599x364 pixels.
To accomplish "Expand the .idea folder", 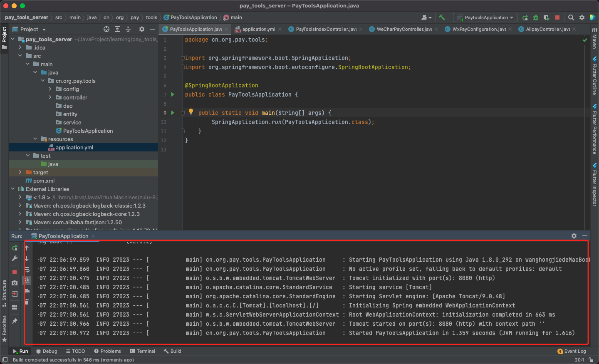I will pos(20,47).
